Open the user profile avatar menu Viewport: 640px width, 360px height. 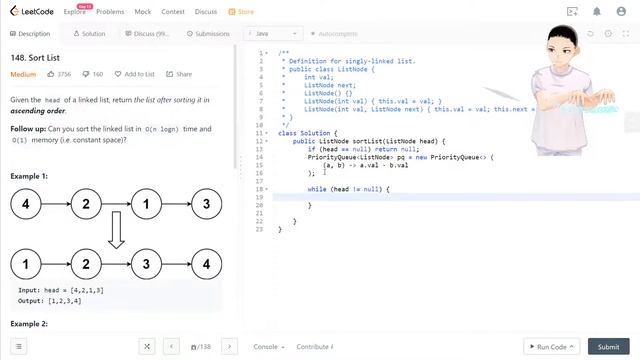tap(621, 11)
